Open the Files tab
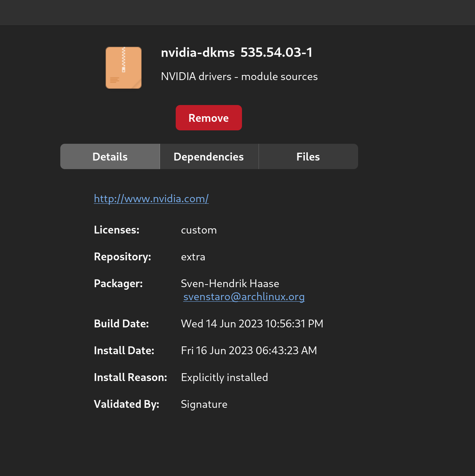Image resolution: width=475 pixels, height=476 pixels. (x=308, y=156)
